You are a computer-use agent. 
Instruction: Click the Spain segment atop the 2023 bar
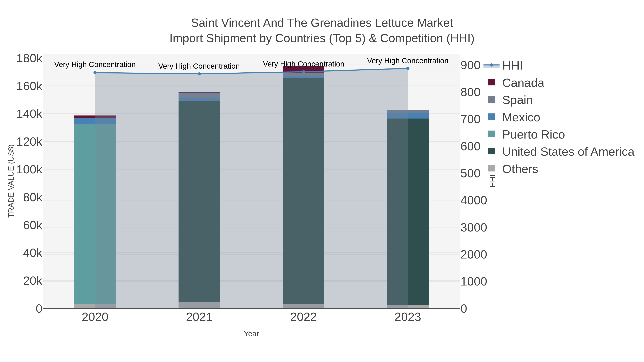point(408,112)
